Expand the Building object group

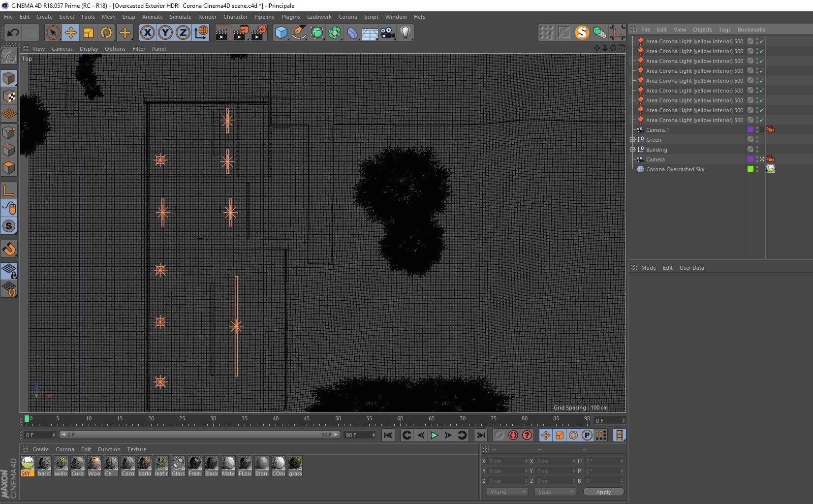[x=633, y=150]
